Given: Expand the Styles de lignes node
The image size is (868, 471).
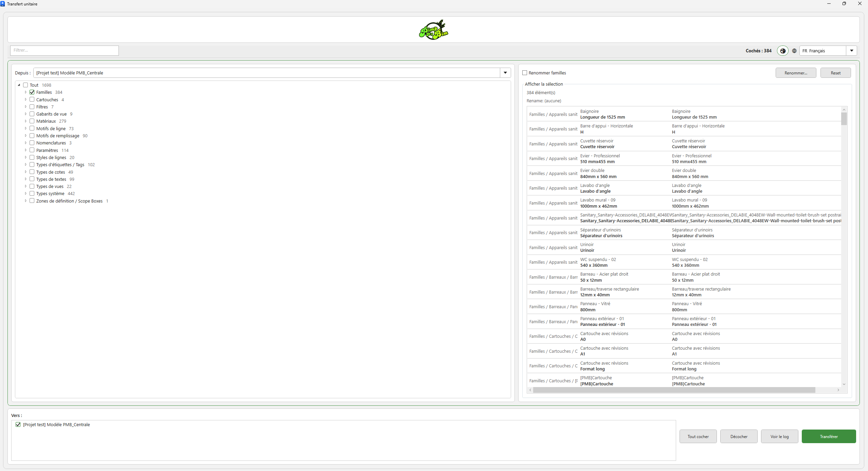Looking at the screenshot, I should [25, 157].
